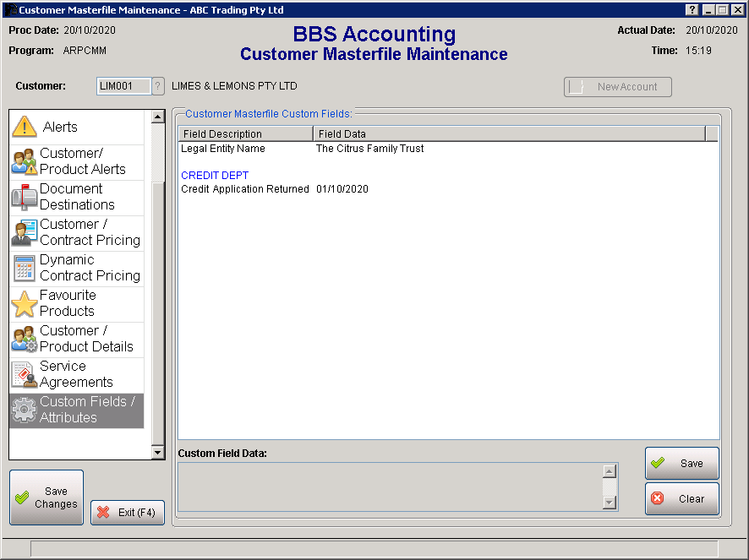Open the Service Agreements icon
The image size is (749, 560).
[x=25, y=374]
